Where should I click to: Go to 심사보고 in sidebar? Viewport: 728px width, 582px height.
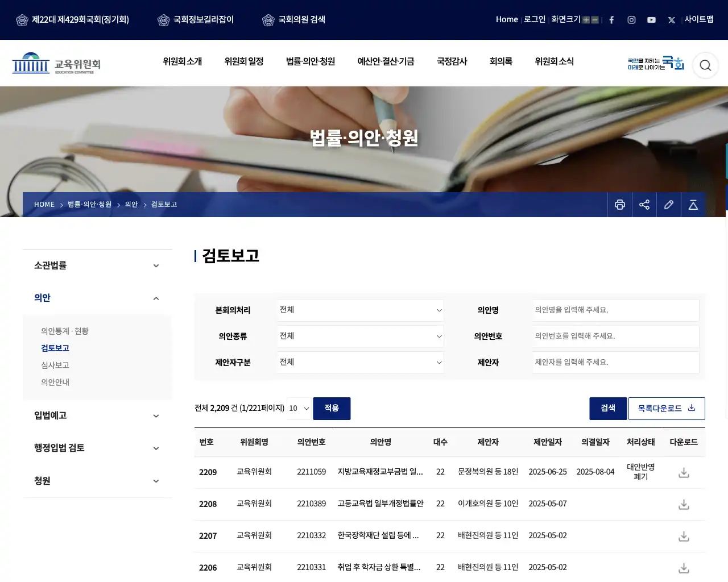(x=55, y=365)
